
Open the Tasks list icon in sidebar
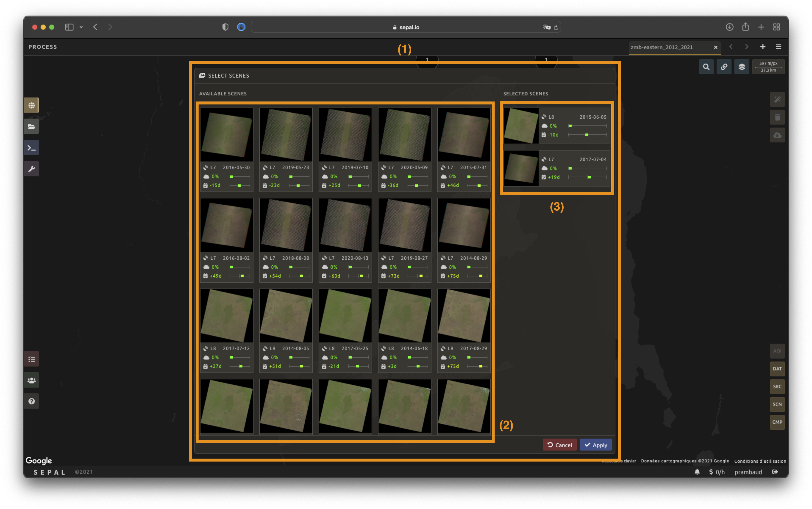coord(31,359)
